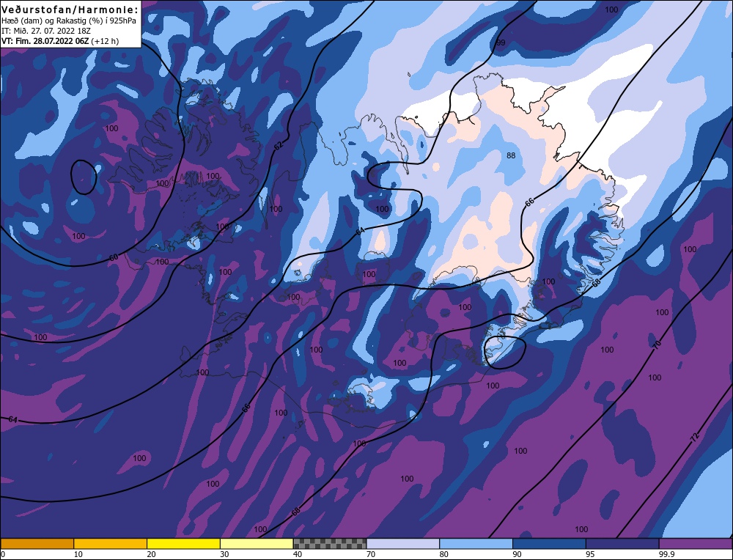Pick the pale yellow 30–40 legend swatch
The width and height of the screenshot is (733, 560).
[257, 543]
